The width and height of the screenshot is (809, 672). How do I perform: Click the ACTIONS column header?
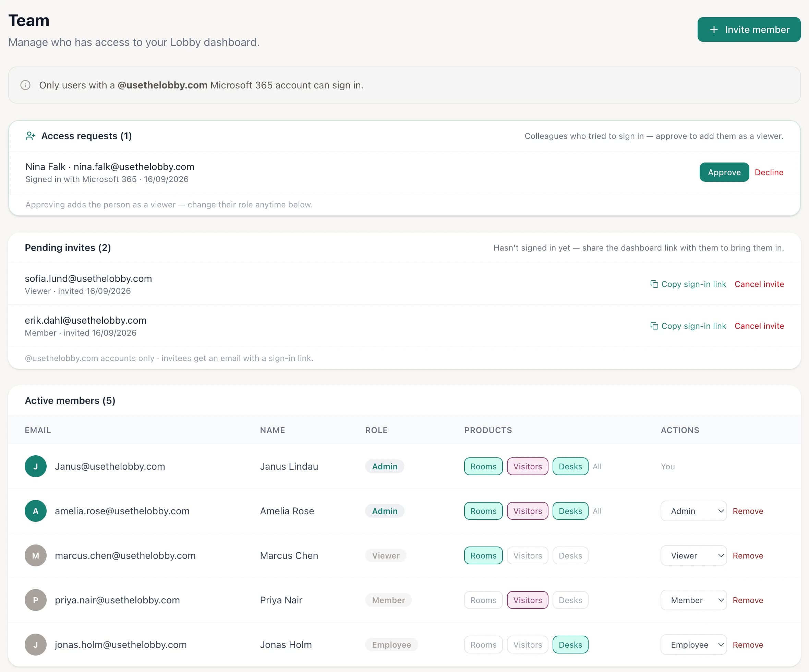[x=680, y=430]
